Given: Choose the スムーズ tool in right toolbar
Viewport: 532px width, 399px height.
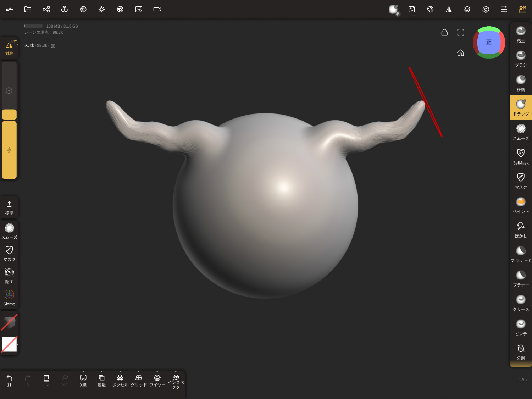Looking at the screenshot, I should coord(521,132).
